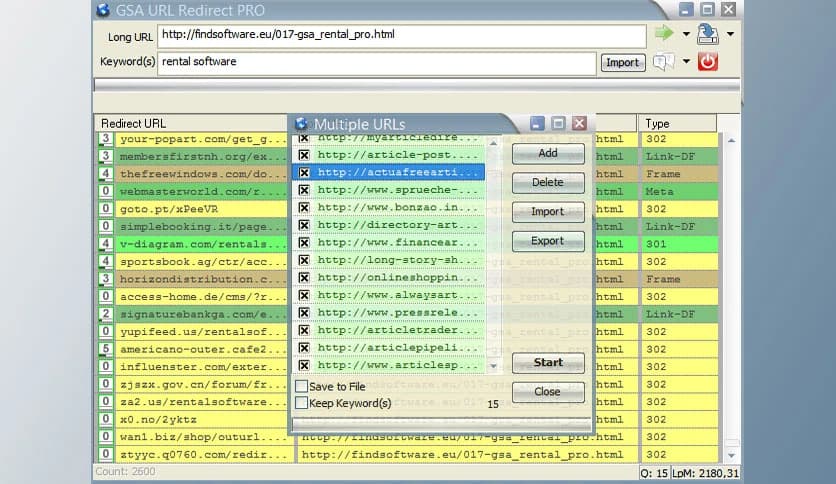Maximize the Multiple URLs dialog
The image size is (836, 484).
[x=558, y=124]
